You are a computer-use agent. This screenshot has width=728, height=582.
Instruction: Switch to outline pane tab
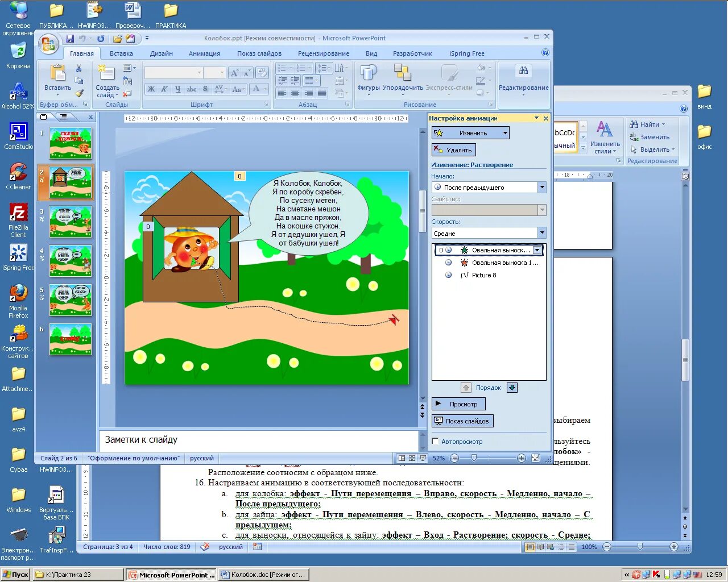(64, 117)
